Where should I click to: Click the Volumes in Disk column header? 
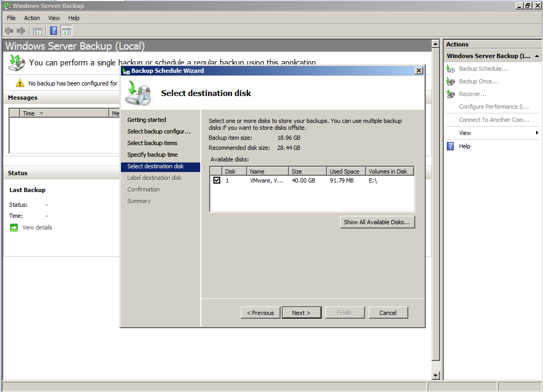tap(390, 171)
